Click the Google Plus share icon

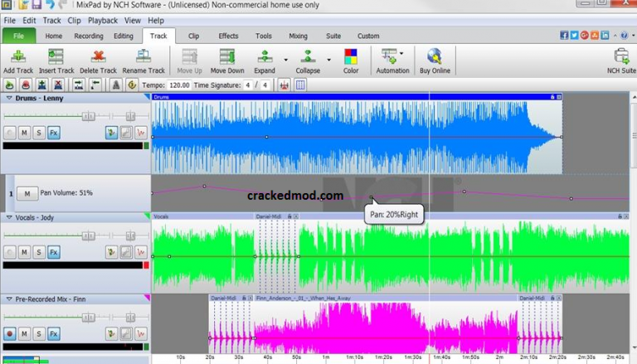click(x=584, y=36)
